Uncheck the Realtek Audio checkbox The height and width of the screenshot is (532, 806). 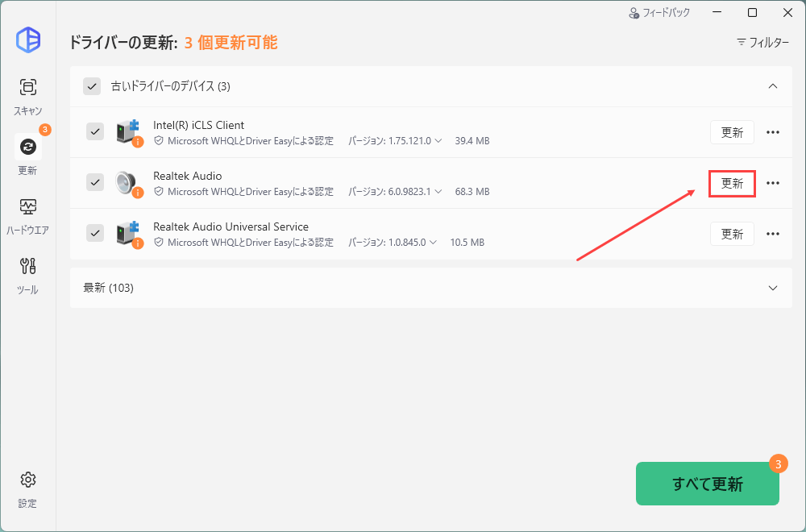pyautogui.click(x=95, y=182)
